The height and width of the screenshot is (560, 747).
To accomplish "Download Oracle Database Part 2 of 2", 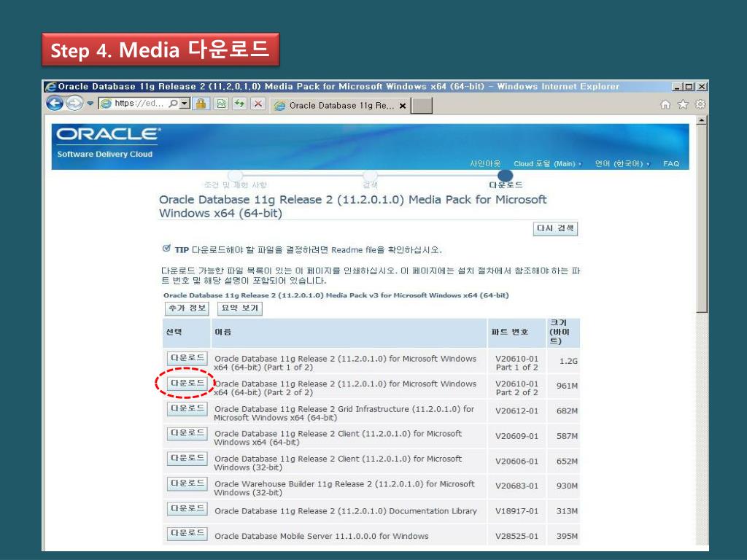I will (187, 383).
